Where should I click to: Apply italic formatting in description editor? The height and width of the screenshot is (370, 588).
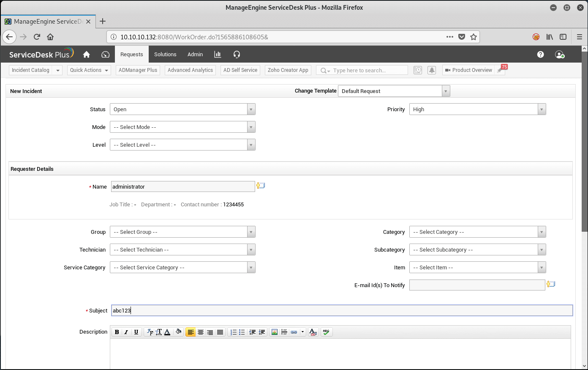click(x=126, y=332)
